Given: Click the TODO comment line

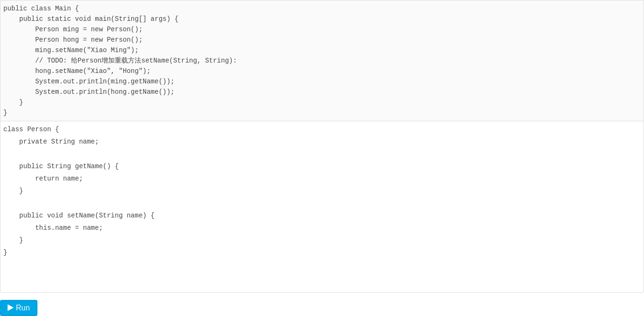Looking at the screenshot, I should click(136, 61).
